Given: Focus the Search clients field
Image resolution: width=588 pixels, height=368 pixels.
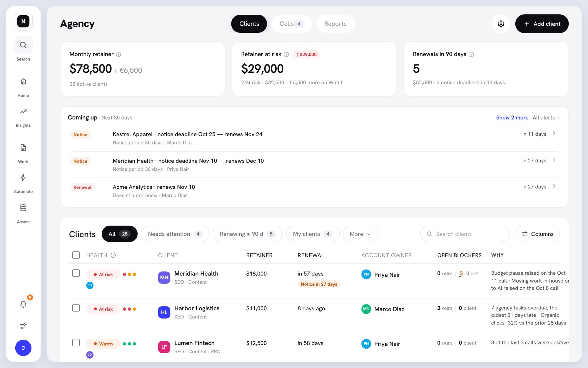Looking at the screenshot, I should pos(465,234).
